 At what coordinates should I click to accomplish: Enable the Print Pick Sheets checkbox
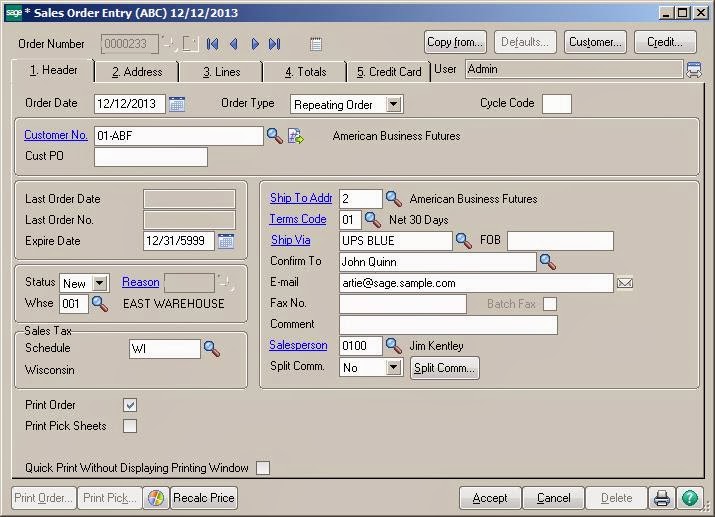pyautogui.click(x=130, y=426)
